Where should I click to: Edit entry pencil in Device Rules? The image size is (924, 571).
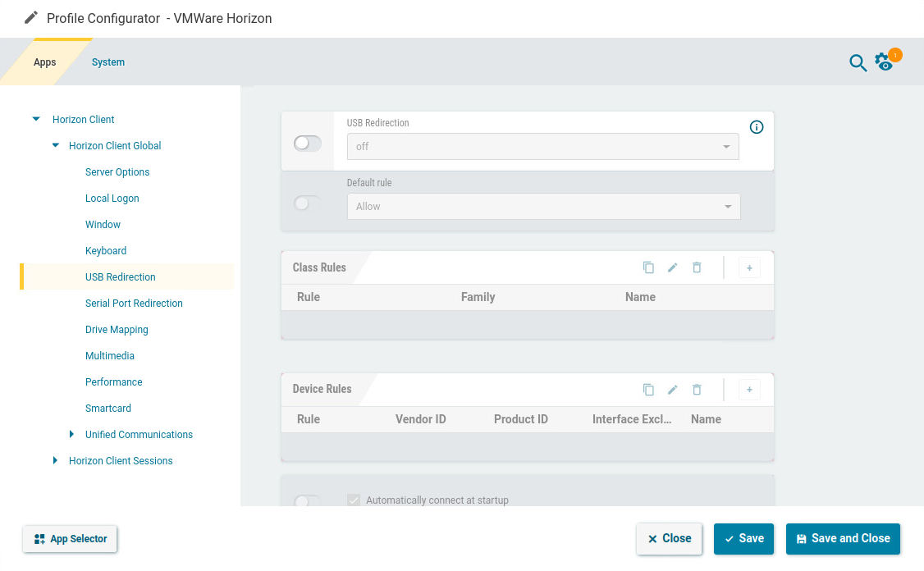pos(672,390)
